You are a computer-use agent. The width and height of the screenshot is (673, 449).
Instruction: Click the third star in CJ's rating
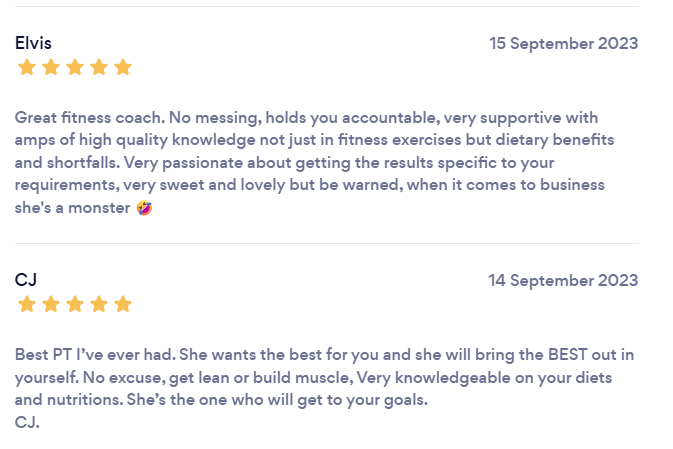pos(75,304)
